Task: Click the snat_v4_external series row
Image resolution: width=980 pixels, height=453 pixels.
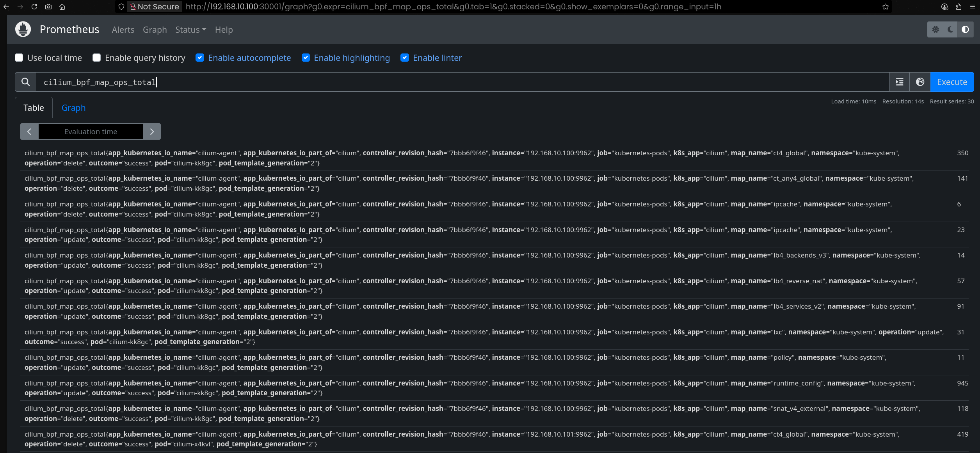Action: (494, 414)
